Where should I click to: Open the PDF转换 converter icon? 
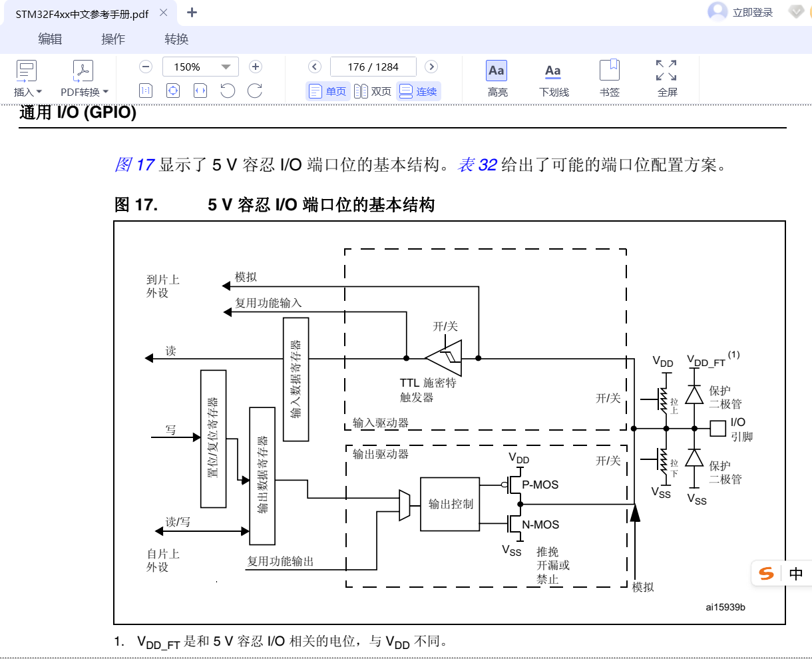pyautogui.click(x=83, y=71)
